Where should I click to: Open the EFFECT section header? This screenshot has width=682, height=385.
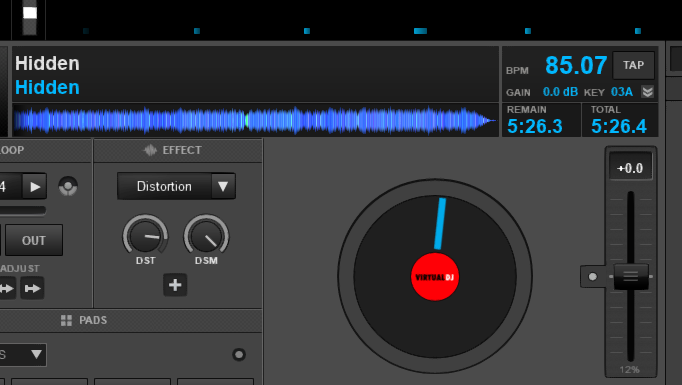(x=173, y=150)
